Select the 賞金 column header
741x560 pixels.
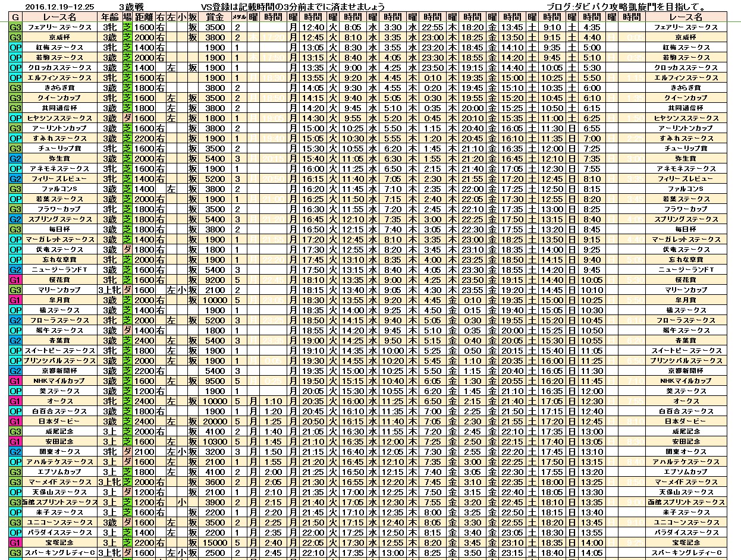[215, 17]
